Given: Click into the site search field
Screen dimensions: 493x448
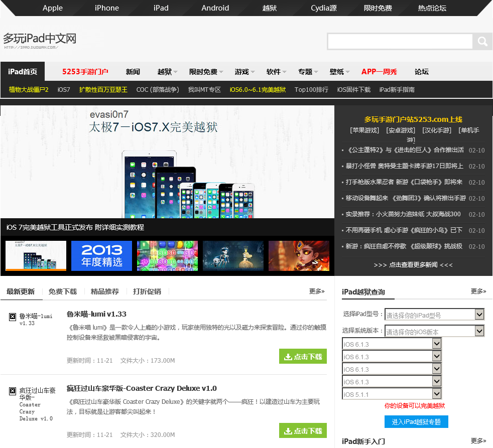Looking at the screenshot, I should (x=400, y=41).
